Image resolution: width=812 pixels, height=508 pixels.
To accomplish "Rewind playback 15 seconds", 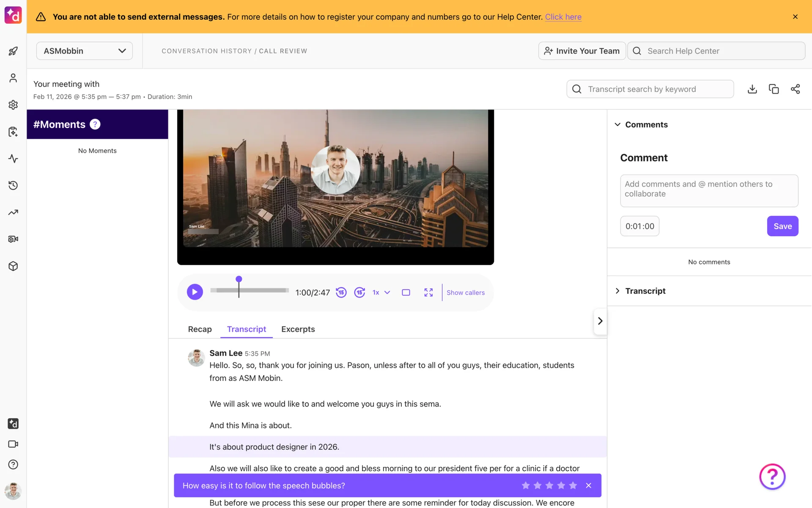I will point(341,293).
